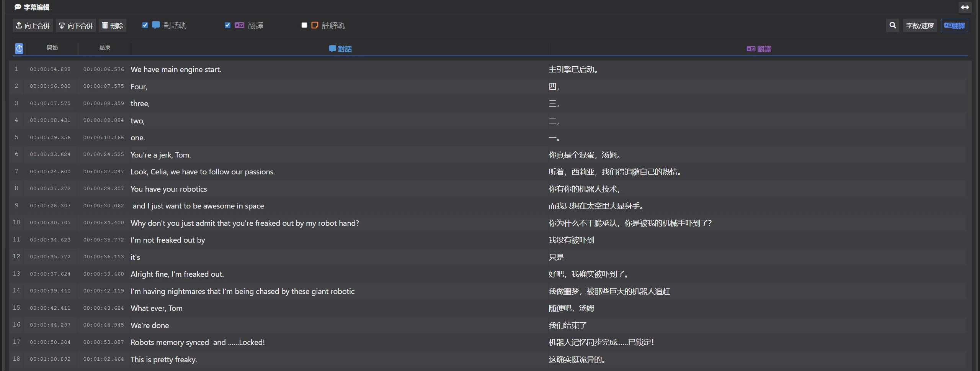This screenshot has width=980, height=371.
Task: Click the translation '你真是个混蛋，汤姆。'
Action: 585,155
